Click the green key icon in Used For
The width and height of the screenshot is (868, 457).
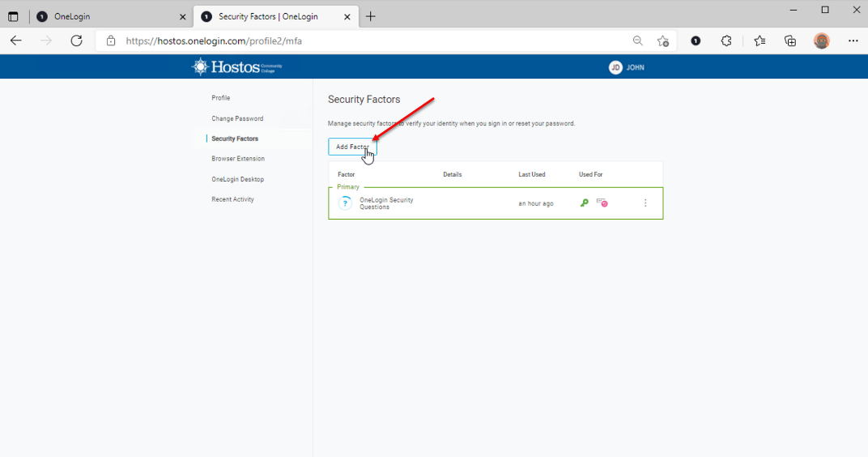click(x=585, y=203)
